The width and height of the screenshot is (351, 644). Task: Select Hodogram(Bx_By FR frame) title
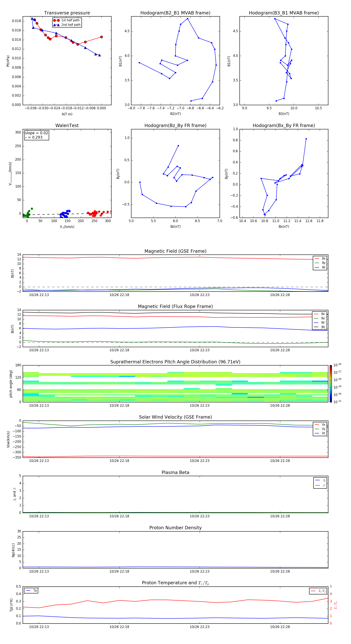[x=284, y=125]
